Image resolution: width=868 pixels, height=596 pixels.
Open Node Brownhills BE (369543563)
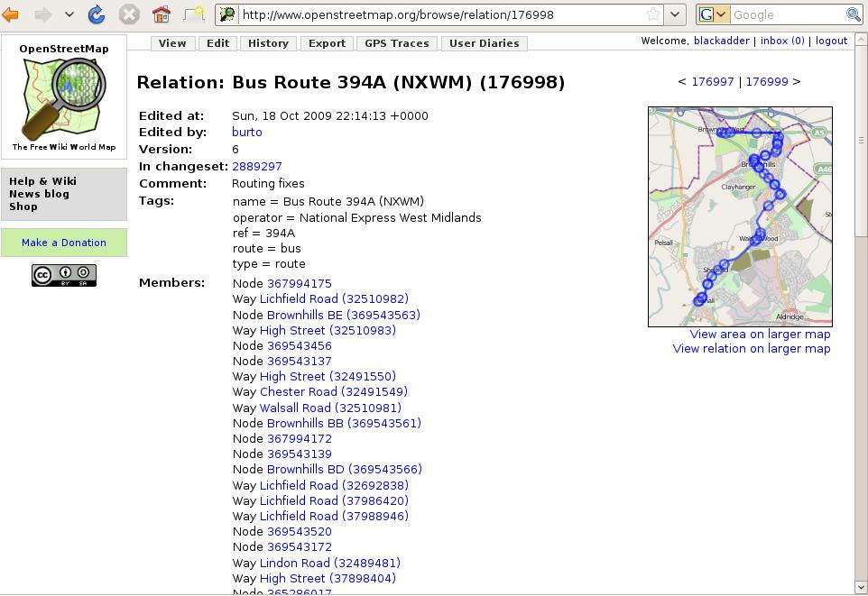(x=343, y=315)
